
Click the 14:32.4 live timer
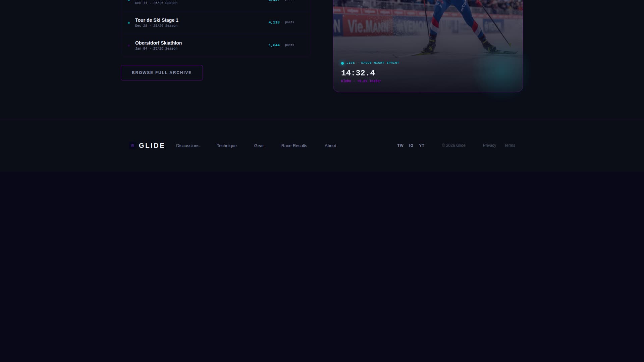(358, 73)
